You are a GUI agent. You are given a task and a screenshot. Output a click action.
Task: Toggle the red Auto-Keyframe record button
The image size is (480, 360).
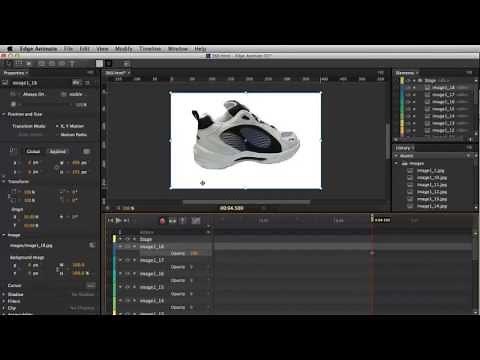pos(162,221)
